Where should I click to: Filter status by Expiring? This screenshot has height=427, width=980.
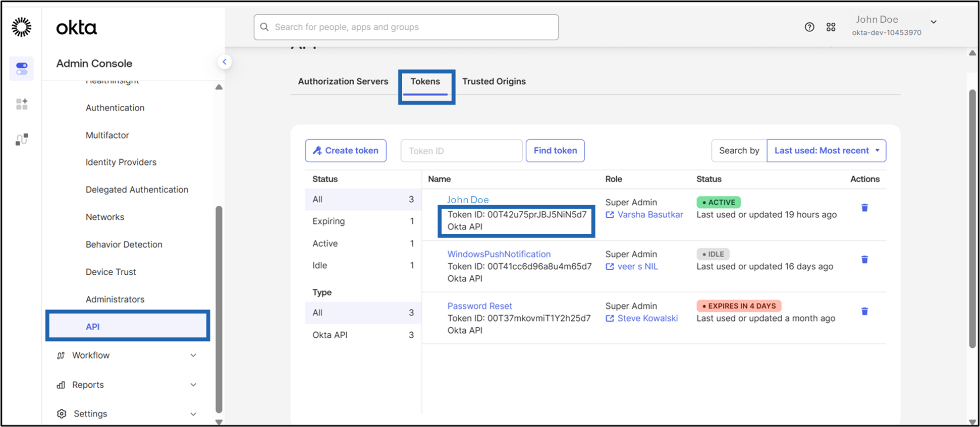point(363,221)
